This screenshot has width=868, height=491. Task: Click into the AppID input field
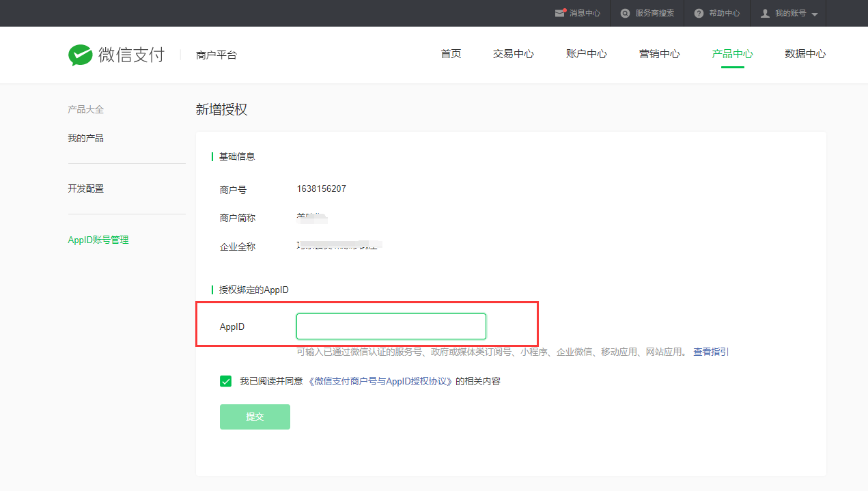(391, 326)
